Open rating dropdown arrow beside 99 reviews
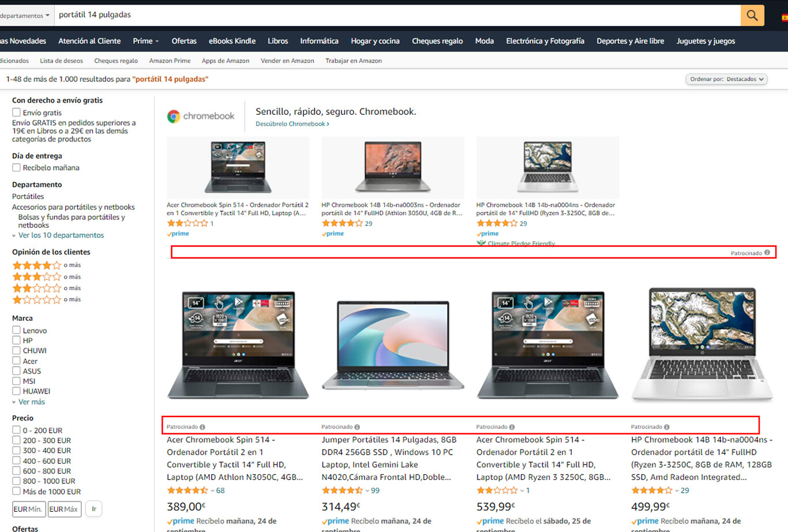 [x=367, y=491]
